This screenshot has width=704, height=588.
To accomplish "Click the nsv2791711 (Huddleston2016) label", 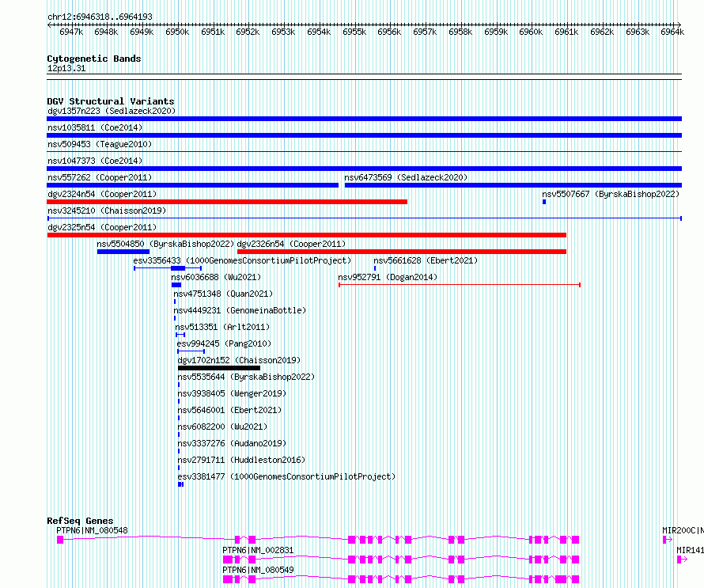I will (x=241, y=460).
